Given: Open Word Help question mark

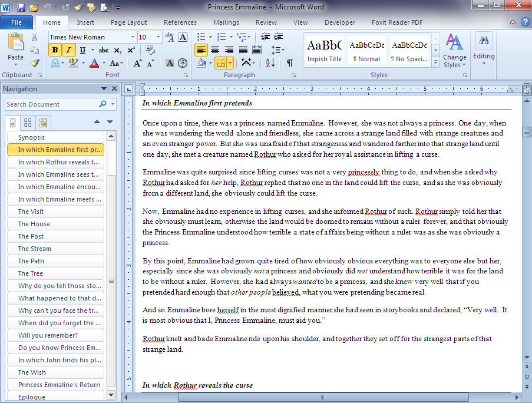Looking at the screenshot, I should coord(525,22).
